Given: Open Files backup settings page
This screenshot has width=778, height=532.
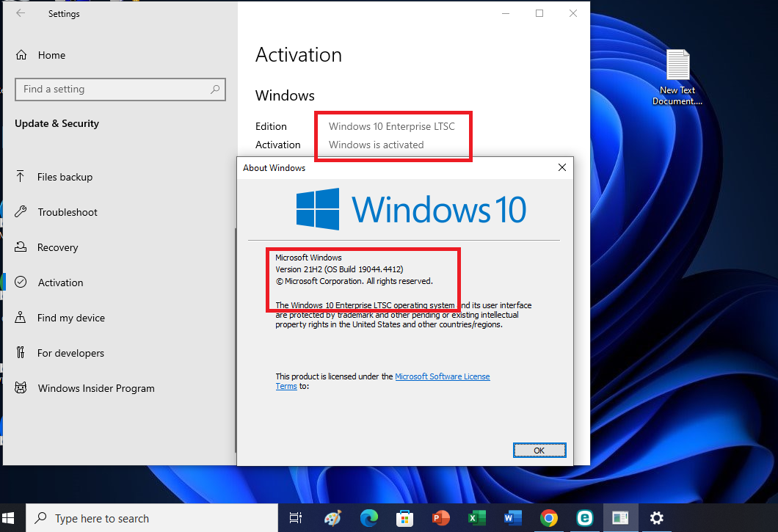Looking at the screenshot, I should (65, 177).
